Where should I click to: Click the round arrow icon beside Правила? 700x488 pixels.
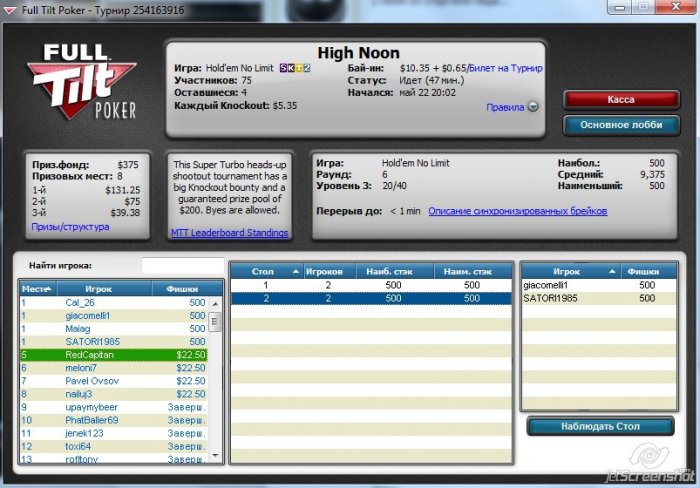click(533, 107)
